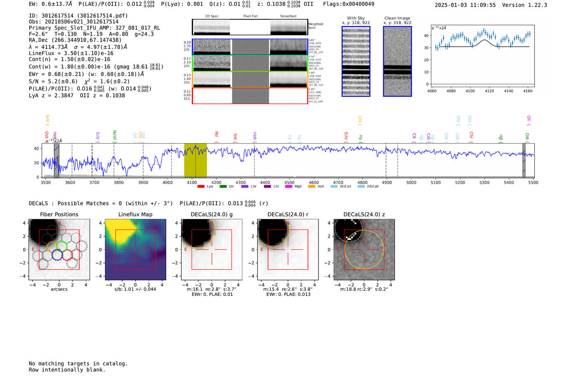
Task: Click the (K)CaII legend swatch
Action: (x=334, y=186)
